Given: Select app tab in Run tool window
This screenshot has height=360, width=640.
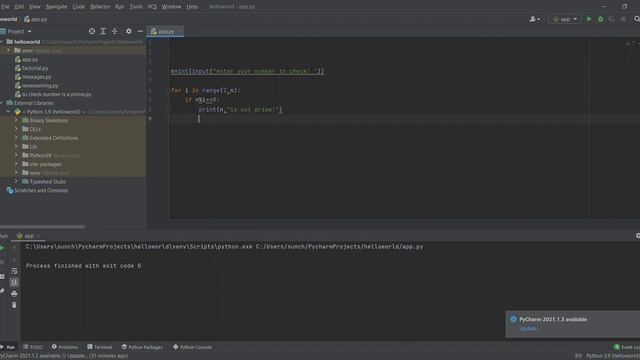Looking at the screenshot, I should point(28,236).
